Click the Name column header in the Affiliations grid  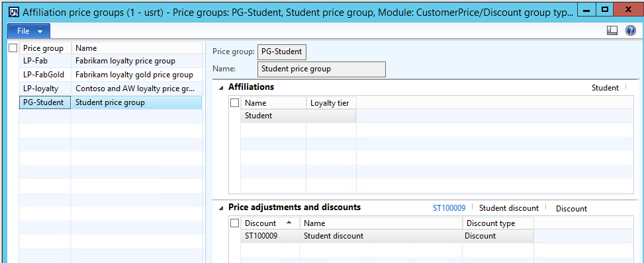point(273,103)
